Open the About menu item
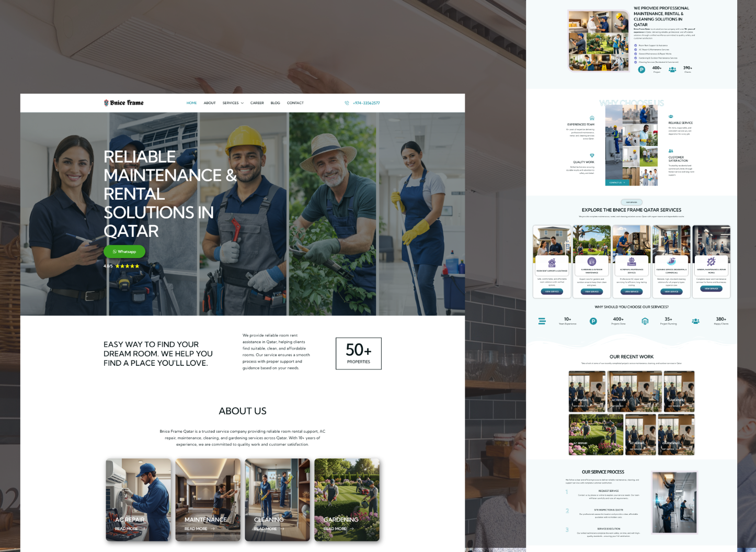 [x=210, y=103]
